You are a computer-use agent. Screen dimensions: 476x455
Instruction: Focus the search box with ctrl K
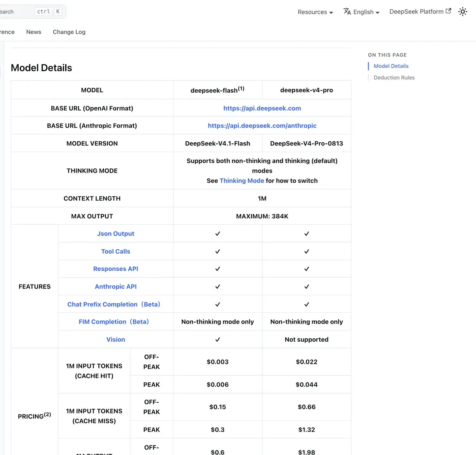tap(32, 11)
